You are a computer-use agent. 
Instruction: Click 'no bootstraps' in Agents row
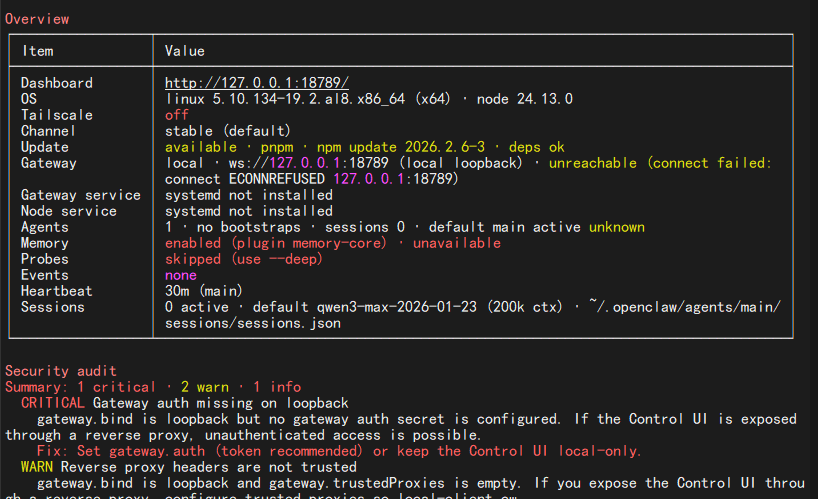click(x=249, y=227)
